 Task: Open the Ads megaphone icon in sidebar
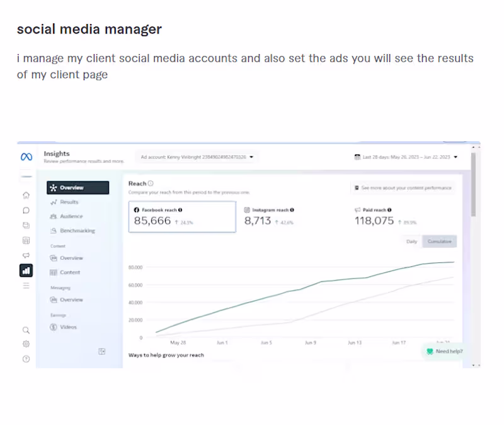26,255
